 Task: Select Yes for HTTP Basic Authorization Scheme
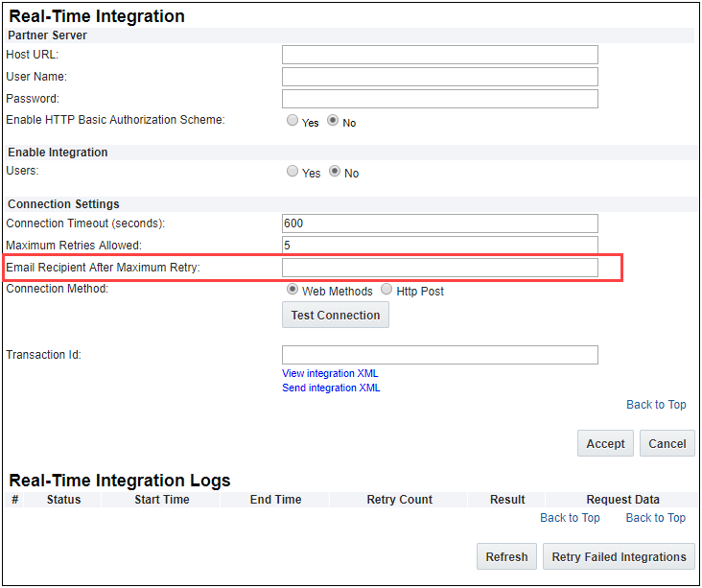click(x=292, y=121)
